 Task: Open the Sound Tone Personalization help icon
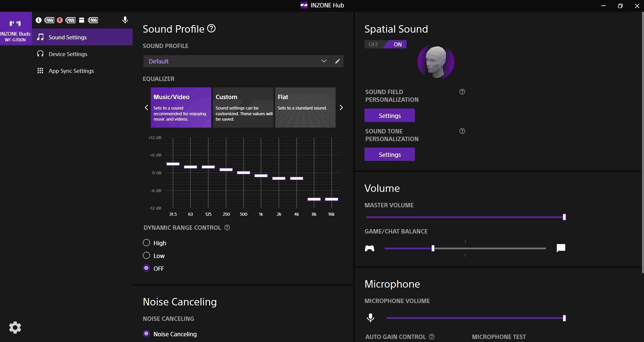tap(462, 131)
